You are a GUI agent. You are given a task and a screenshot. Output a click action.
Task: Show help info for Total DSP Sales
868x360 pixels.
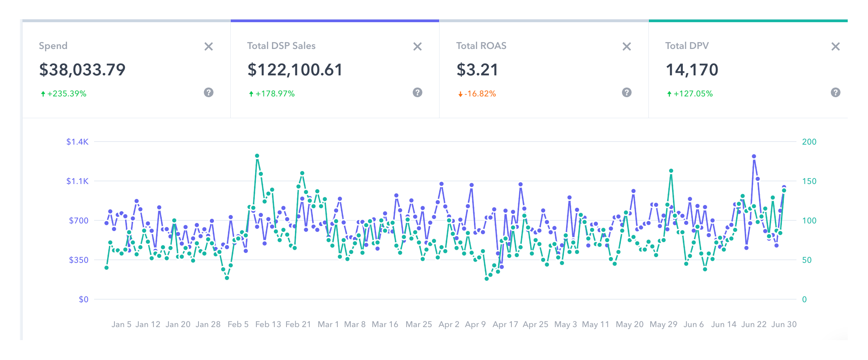417,93
